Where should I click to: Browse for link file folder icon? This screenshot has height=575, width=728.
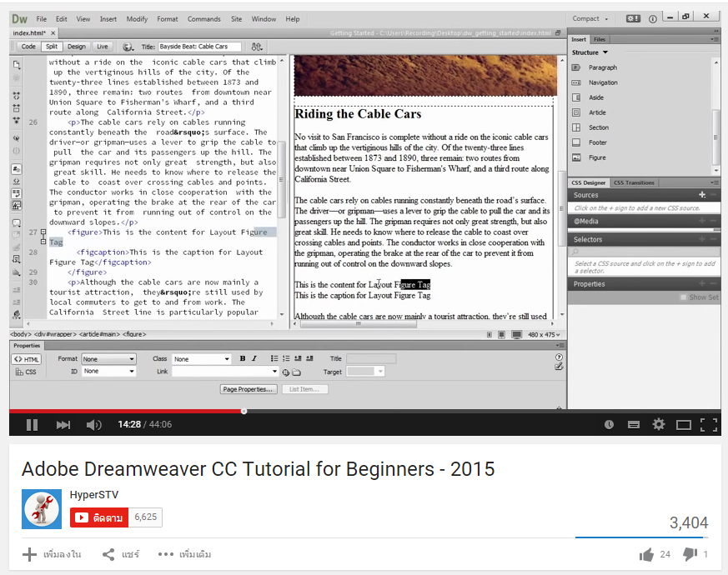[296, 372]
